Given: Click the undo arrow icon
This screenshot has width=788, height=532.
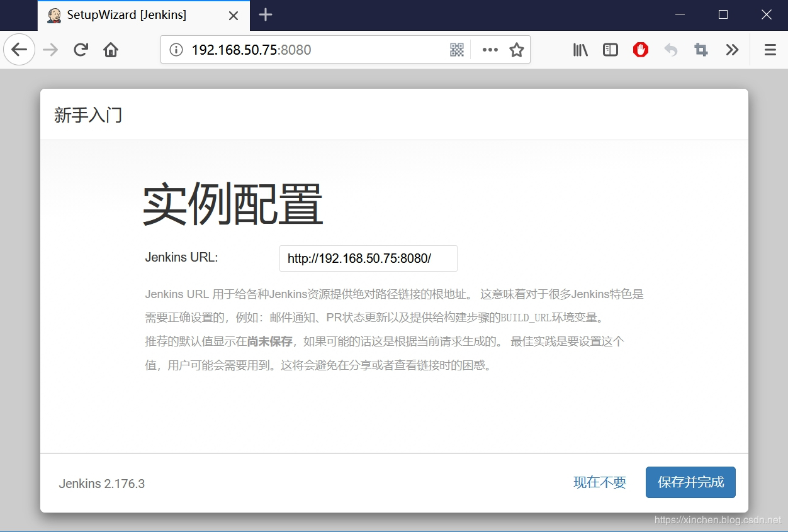Looking at the screenshot, I should 671,49.
